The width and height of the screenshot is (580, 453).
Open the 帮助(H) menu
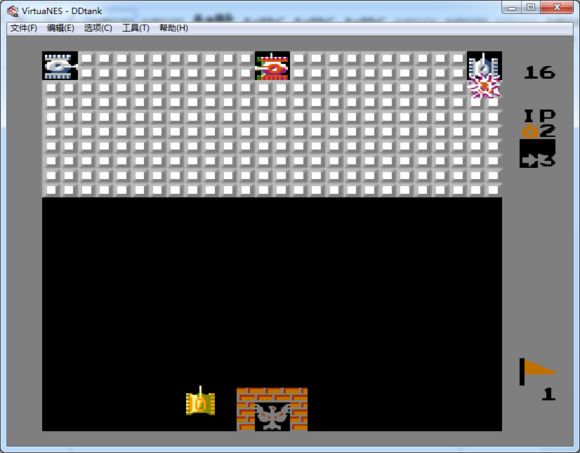tap(174, 28)
